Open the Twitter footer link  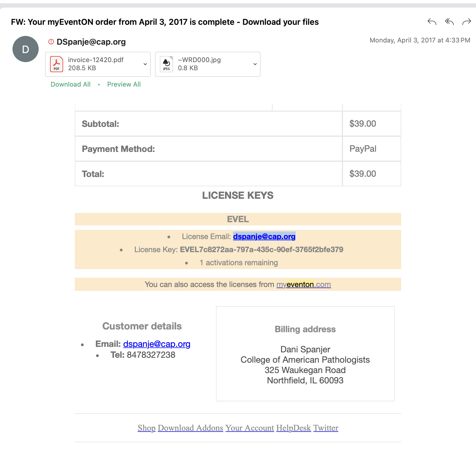(326, 428)
